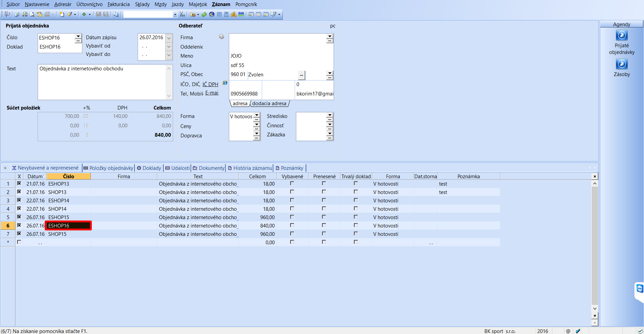Image resolution: width=644 pixels, height=334 pixels.
Task: Click the copy documents toolbar icon
Action: 17,14
